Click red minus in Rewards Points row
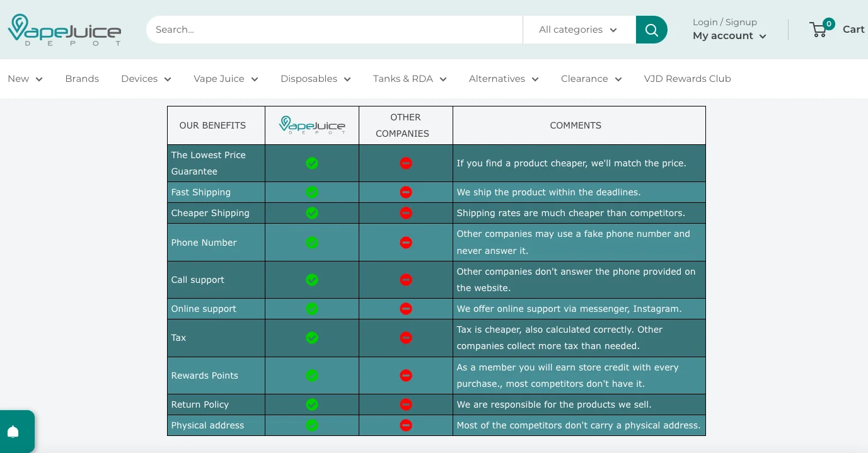 [406, 376]
